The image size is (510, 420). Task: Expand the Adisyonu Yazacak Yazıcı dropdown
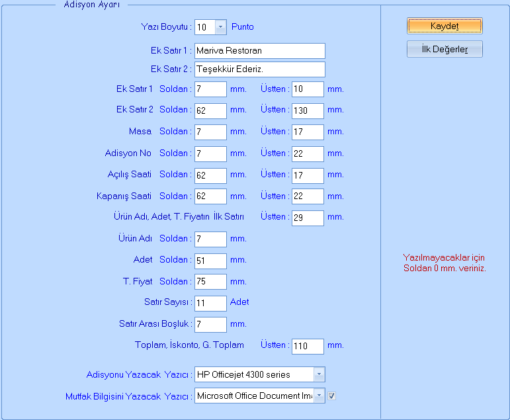(319, 374)
